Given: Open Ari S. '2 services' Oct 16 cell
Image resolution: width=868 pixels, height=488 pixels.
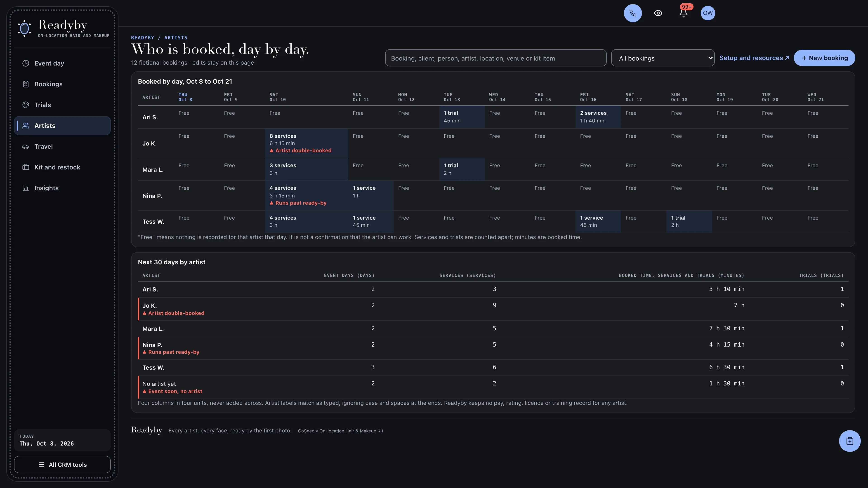Looking at the screenshot, I should click(598, 117).
